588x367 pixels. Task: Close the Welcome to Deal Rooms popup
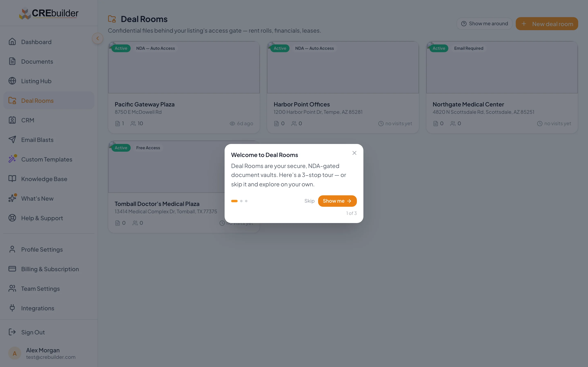coord(354,153)
